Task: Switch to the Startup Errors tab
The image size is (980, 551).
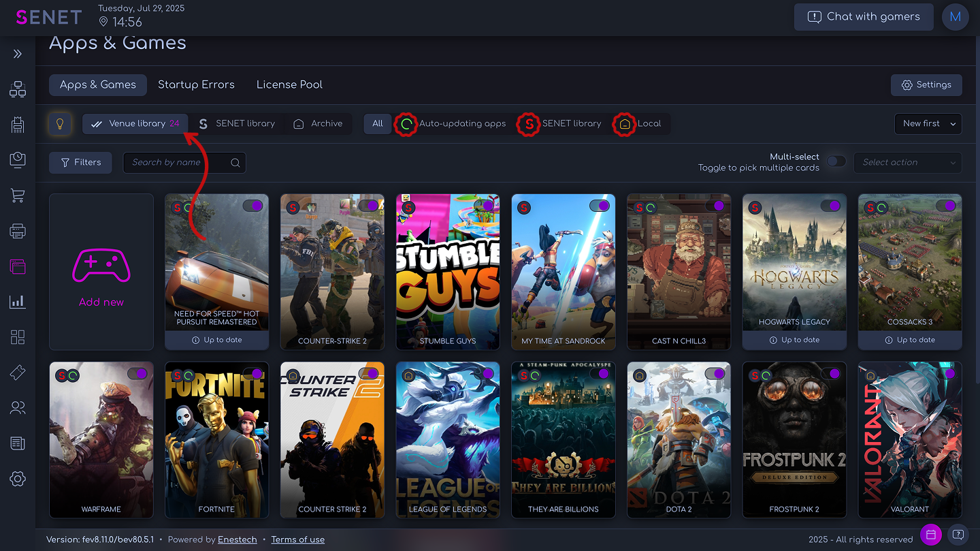Action: point(196,85)
